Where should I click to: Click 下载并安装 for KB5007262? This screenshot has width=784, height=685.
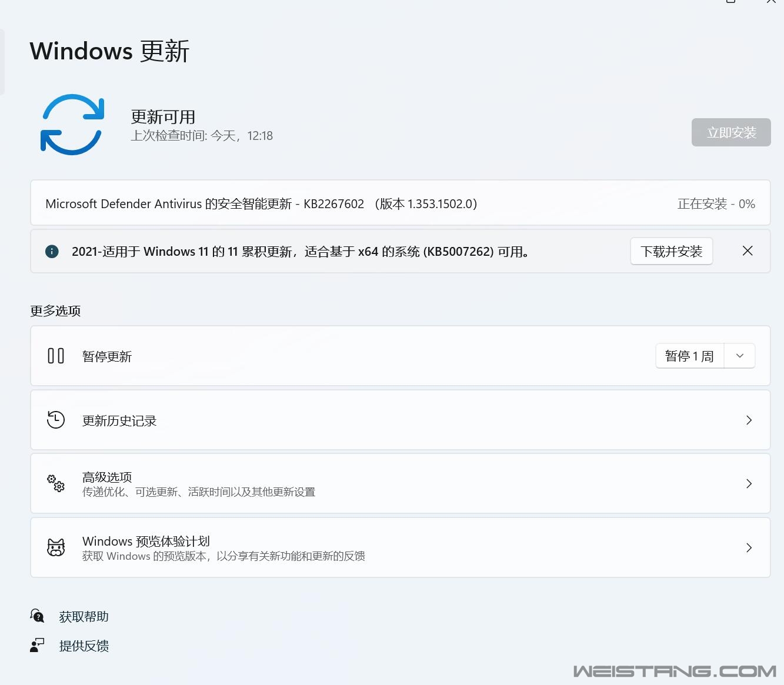coord(672,252)
